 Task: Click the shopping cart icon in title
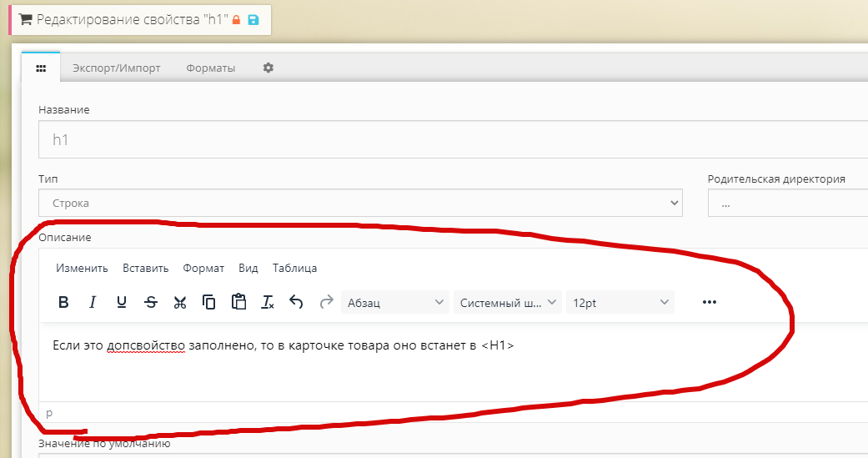pyautogui.click(x=25, y=19)
